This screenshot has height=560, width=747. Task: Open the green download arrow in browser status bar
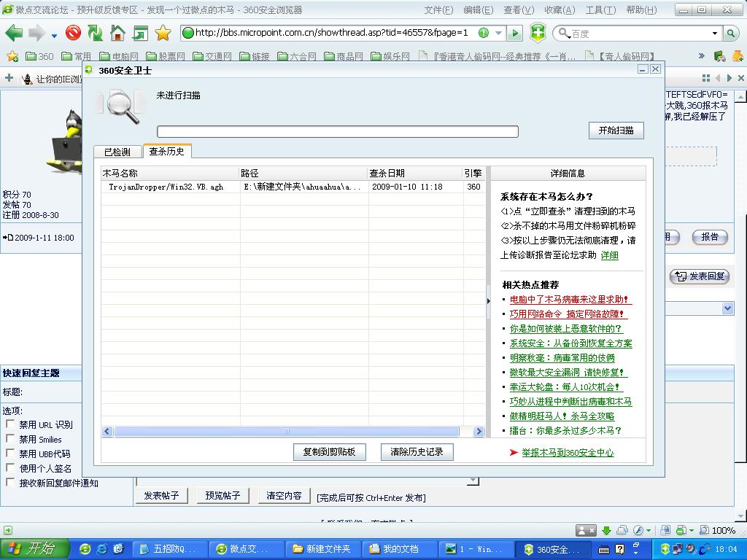point(606,530)
